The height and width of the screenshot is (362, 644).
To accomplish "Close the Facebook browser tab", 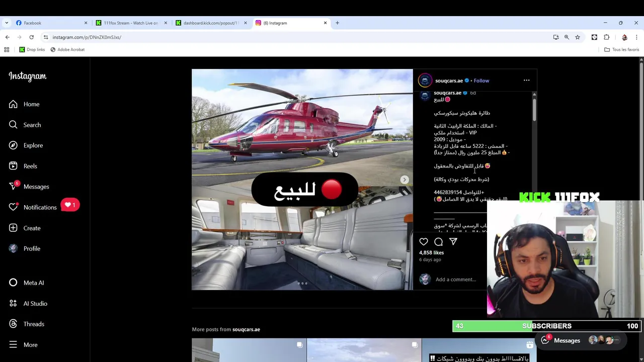I will (x=86, y=23).
